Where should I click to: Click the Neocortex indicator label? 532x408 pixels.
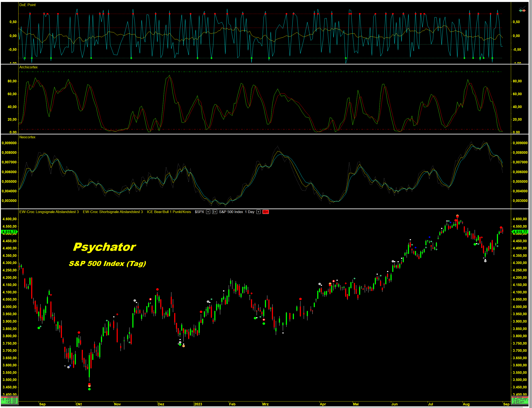[27, 137]
